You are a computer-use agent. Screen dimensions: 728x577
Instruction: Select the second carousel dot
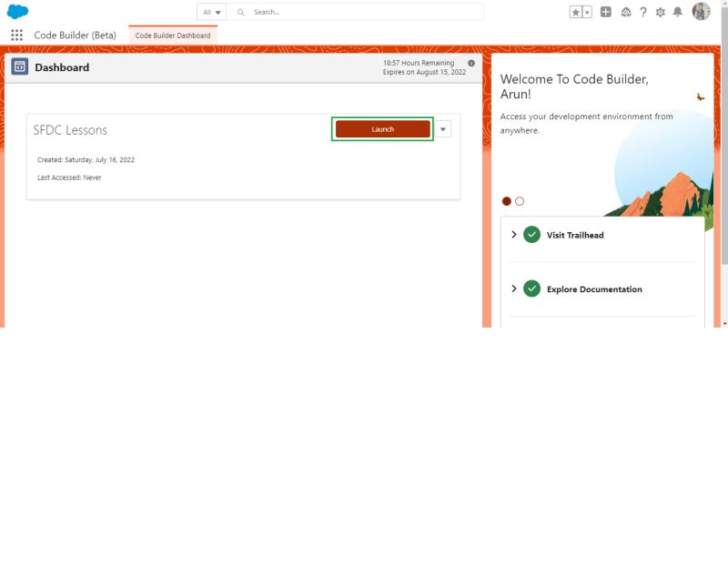click(x=519, y=200)
